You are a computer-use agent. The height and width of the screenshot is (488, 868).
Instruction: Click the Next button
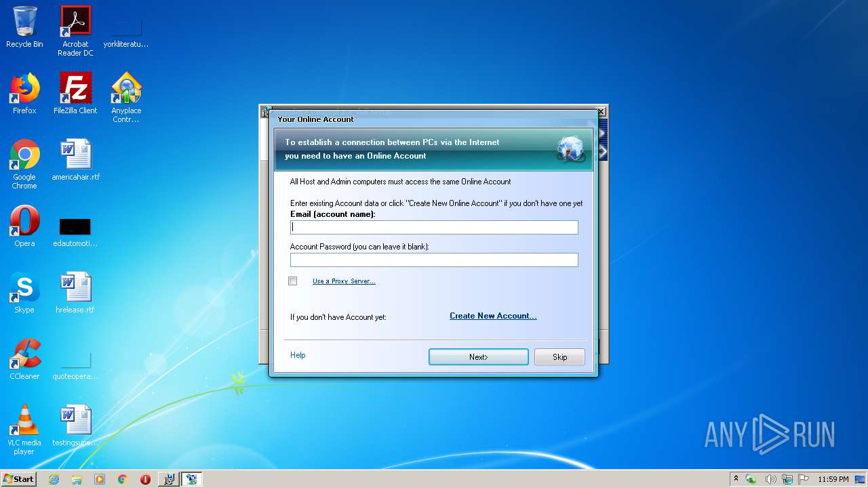coord(479,357)
